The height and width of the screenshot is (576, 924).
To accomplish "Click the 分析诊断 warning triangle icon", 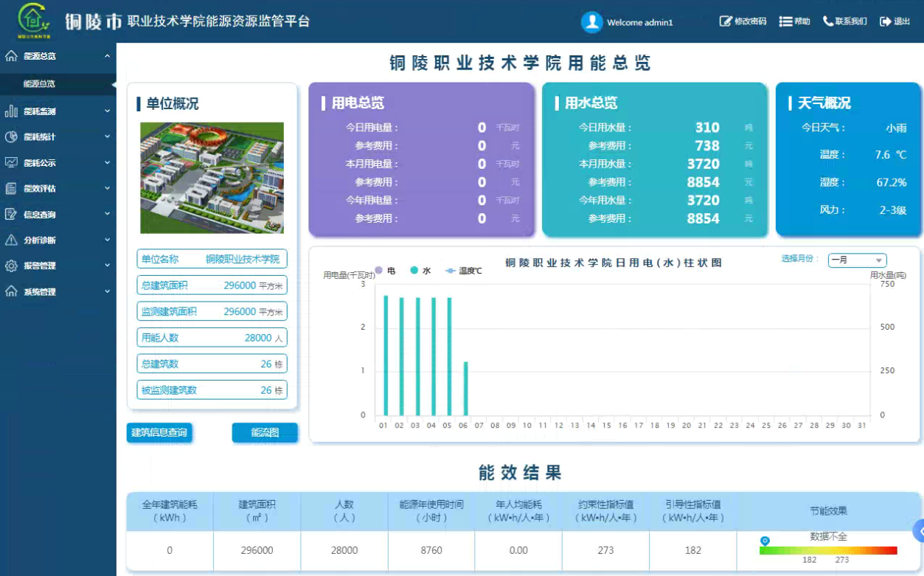I will (x=11, y=240).
